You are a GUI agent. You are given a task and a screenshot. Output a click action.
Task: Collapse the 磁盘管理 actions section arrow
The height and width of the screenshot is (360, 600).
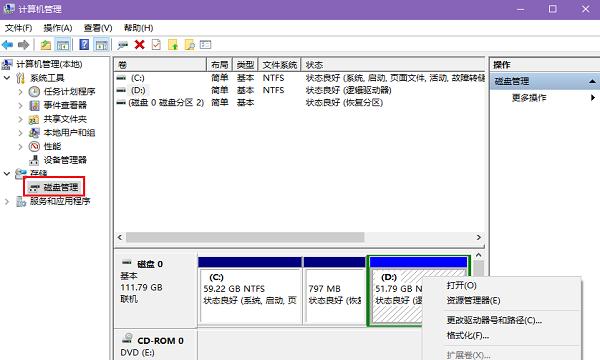[x=592, y=81]
